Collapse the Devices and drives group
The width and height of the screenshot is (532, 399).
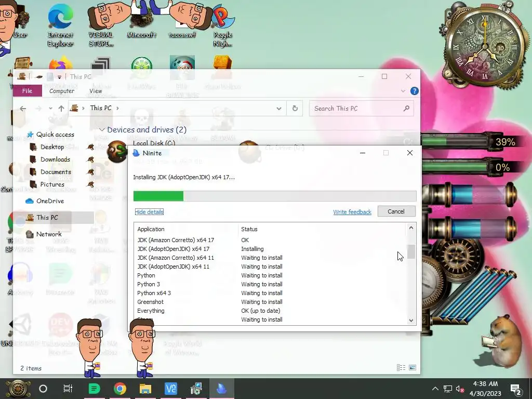102,129
